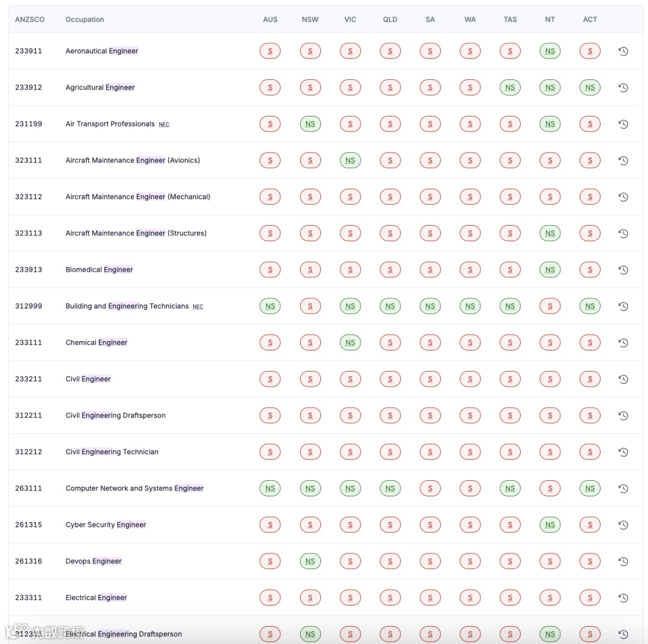Click NEC abbreviation beside Air Transport Professionals
Viewport: 648px width, 644px height.
(x=164, y=124)
